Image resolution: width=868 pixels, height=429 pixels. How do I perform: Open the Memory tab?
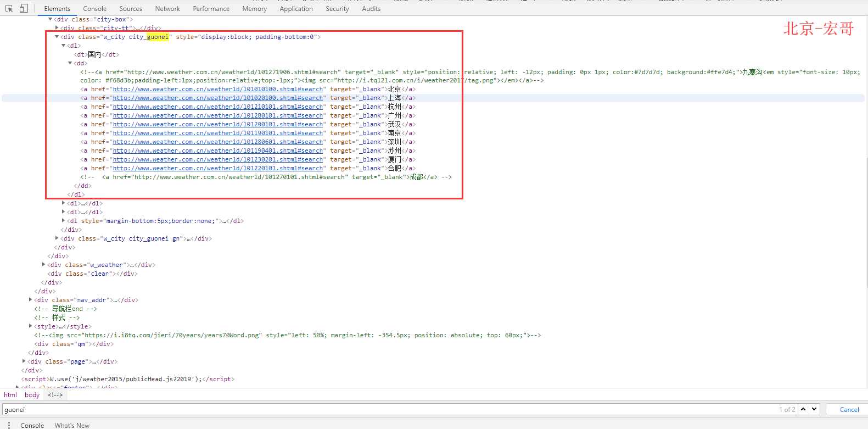tap(255, 9)
